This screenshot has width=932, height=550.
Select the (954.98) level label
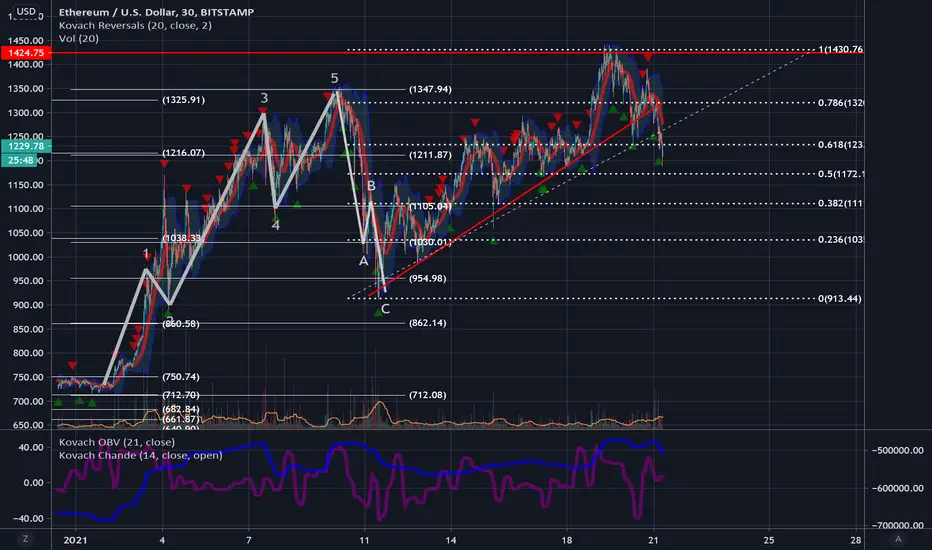coord(427,278)
